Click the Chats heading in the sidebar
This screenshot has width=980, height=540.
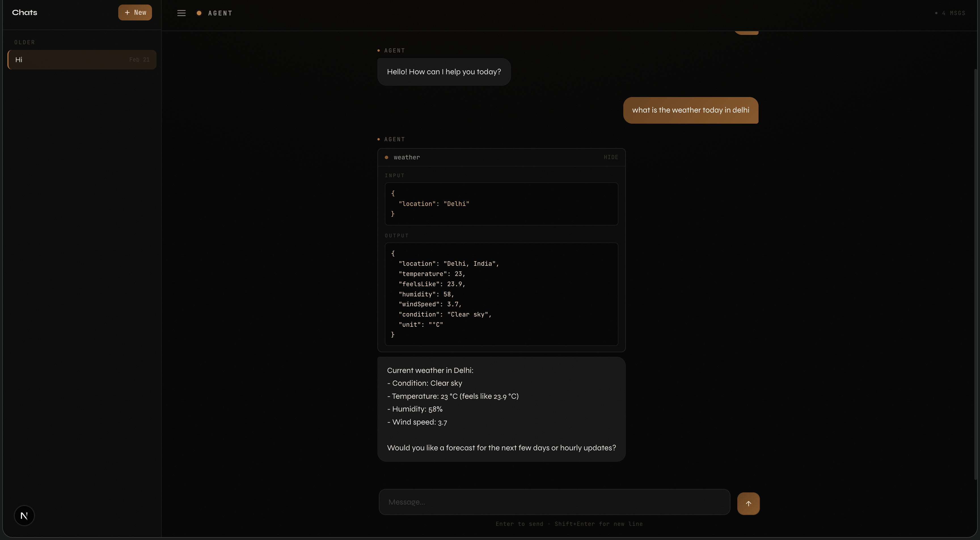[x=24, y=12]
